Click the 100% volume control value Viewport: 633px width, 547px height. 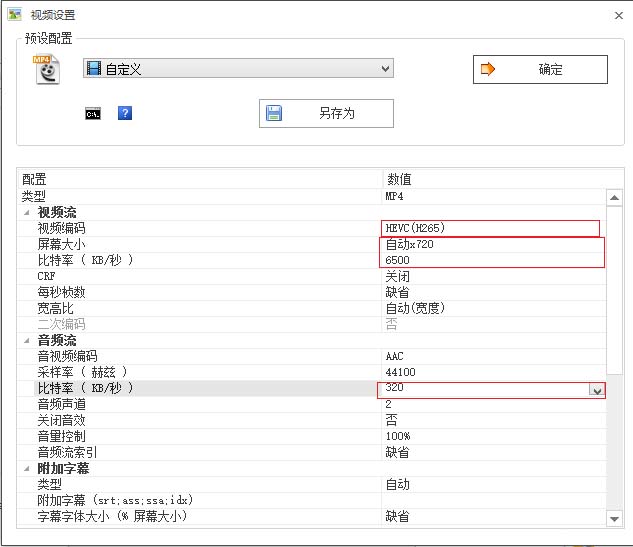coord(398,436)
